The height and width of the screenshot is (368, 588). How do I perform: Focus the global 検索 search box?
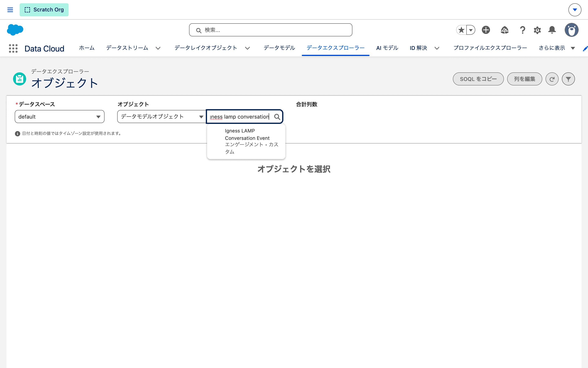(x=271, y=30)
